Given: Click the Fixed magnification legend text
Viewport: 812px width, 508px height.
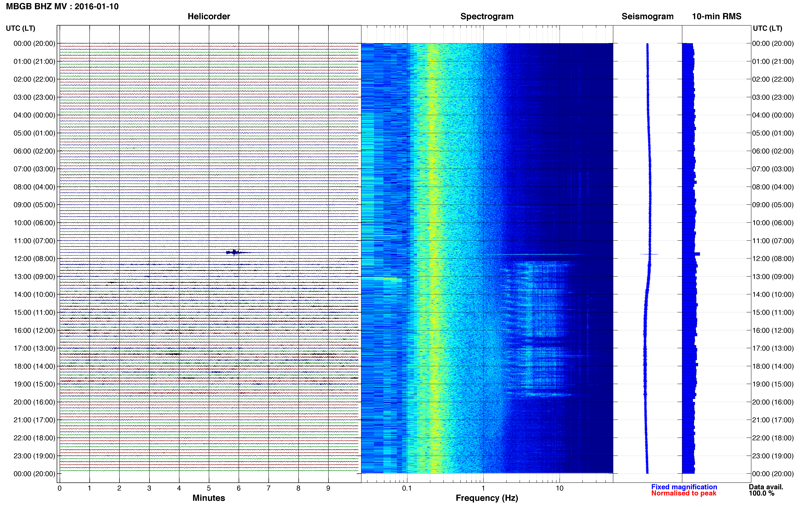Looking at the screenshot, I should pyautogui.click(x=684, y=487).
